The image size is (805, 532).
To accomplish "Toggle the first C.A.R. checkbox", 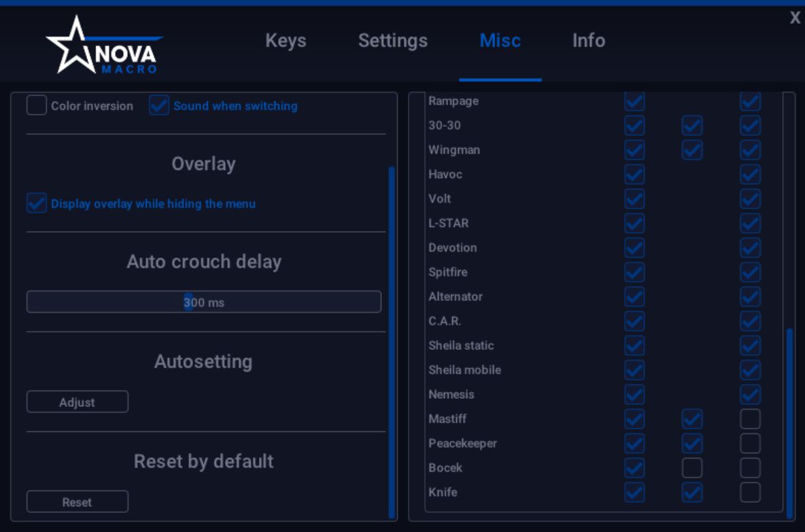I will pyautogui.click(x=634, y=321).
